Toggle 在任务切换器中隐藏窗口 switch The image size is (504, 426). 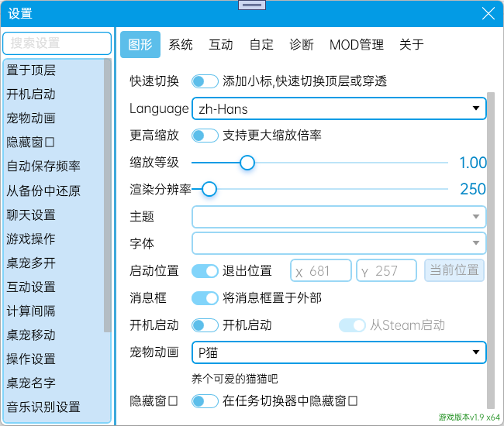tap(205, 401)
